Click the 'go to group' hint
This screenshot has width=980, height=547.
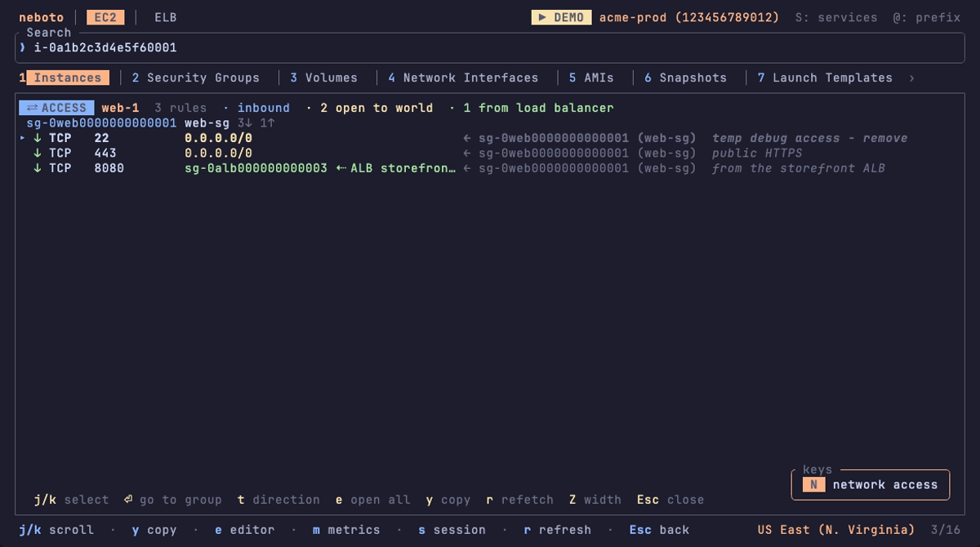[172, 500]
